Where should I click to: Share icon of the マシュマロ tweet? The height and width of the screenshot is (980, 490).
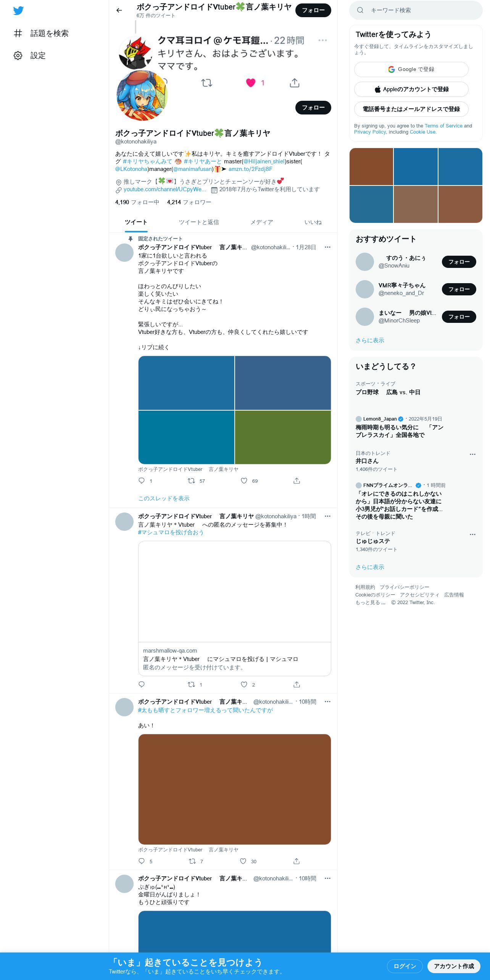[x=297, y=685]
